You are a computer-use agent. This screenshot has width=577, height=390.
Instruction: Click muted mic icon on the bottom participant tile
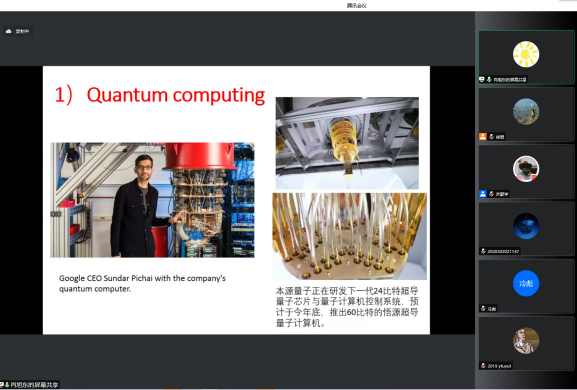[483, 366]
